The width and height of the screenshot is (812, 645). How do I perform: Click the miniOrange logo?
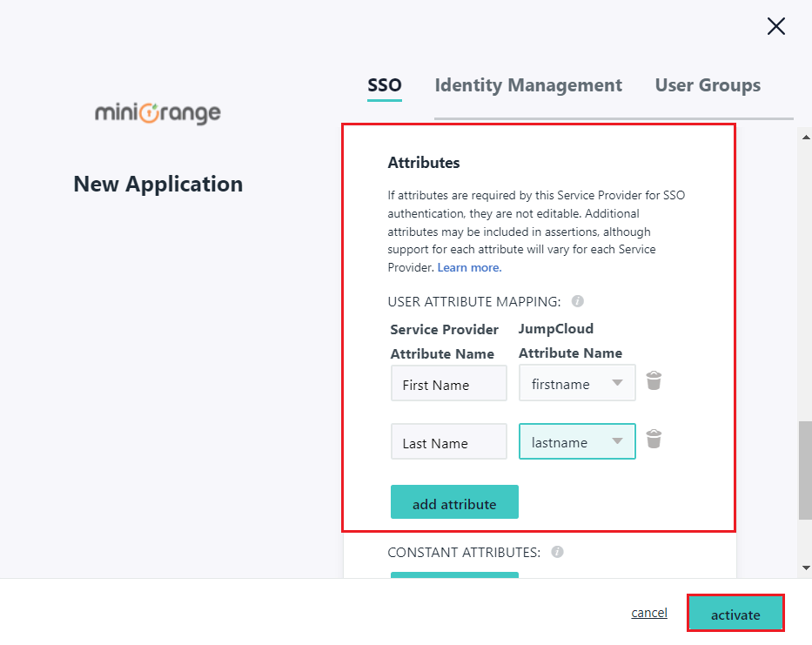click(x=158, y=113)
